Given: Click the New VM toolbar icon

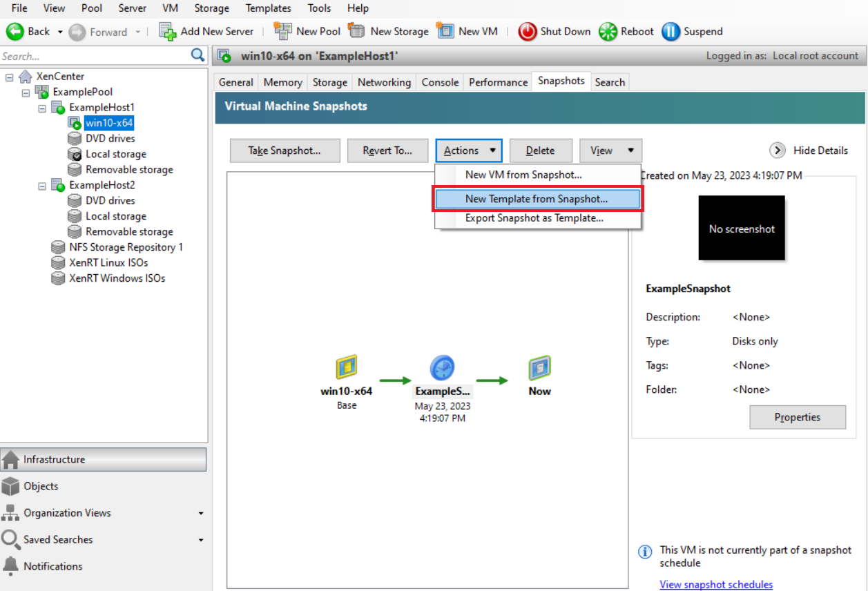Looking at the screenshot, I should tap(445, 30).
